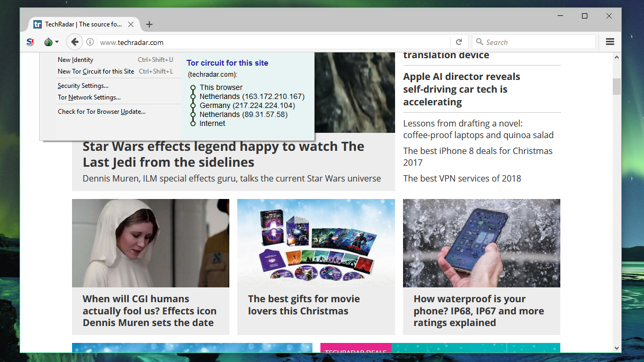Open best gifts for movie lovers article

pos(304,305)
